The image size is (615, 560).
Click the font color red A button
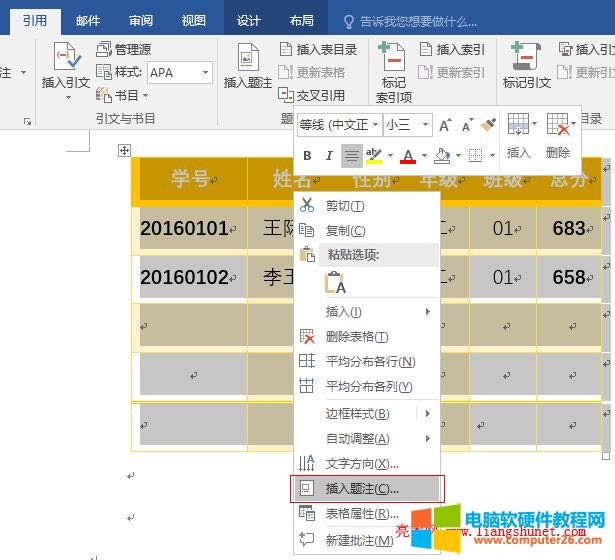(407, 156)
